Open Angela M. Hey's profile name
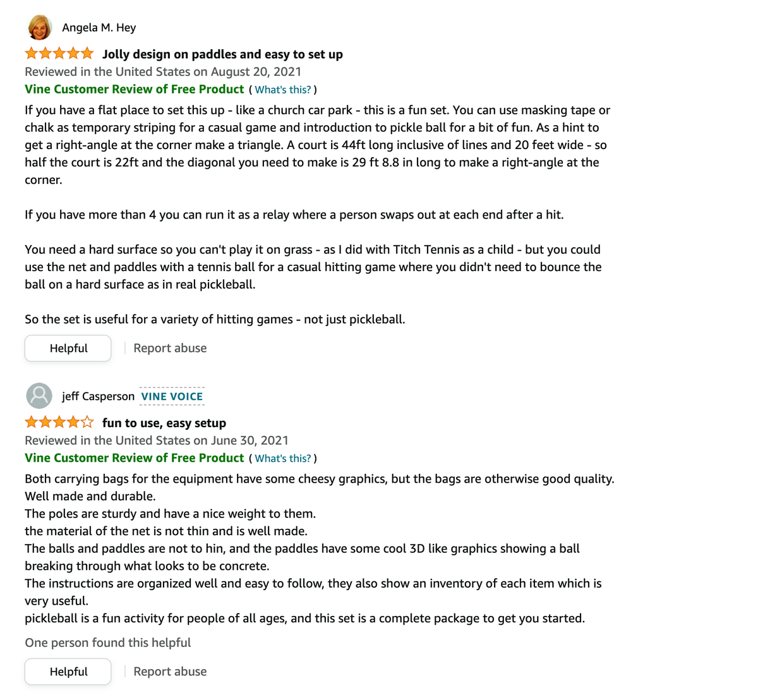Viewport: 758px width, 700px height. [99, 28]
